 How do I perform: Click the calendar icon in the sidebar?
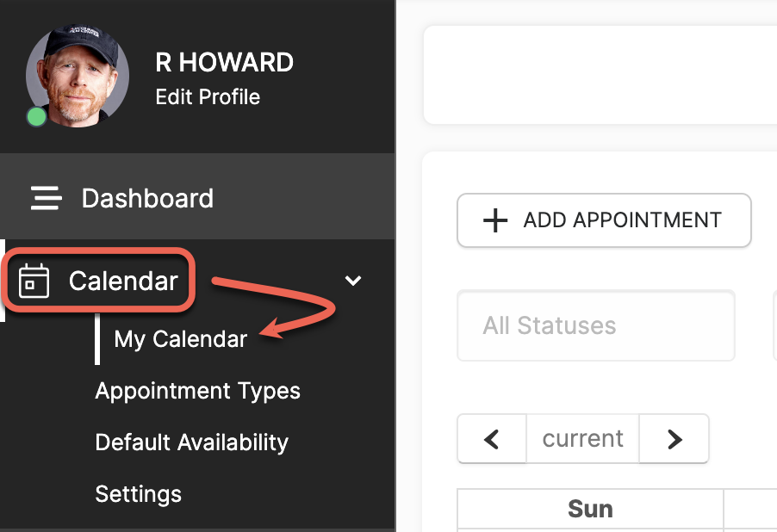click(34, 281)
